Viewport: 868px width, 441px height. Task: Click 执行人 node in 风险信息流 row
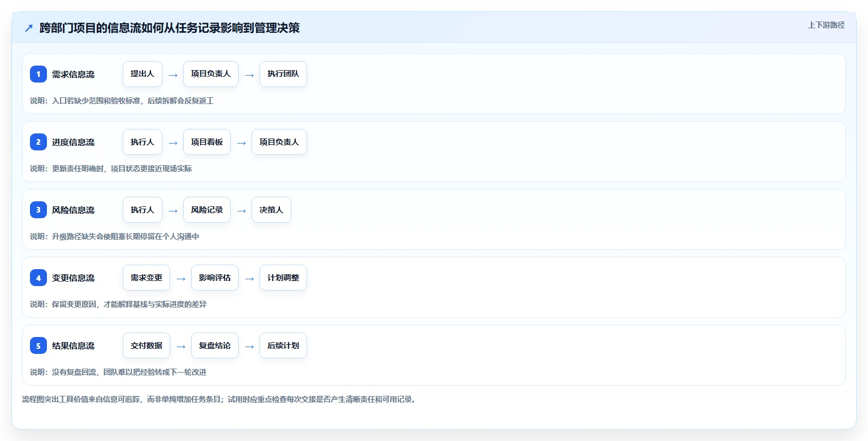click(142, 210)
